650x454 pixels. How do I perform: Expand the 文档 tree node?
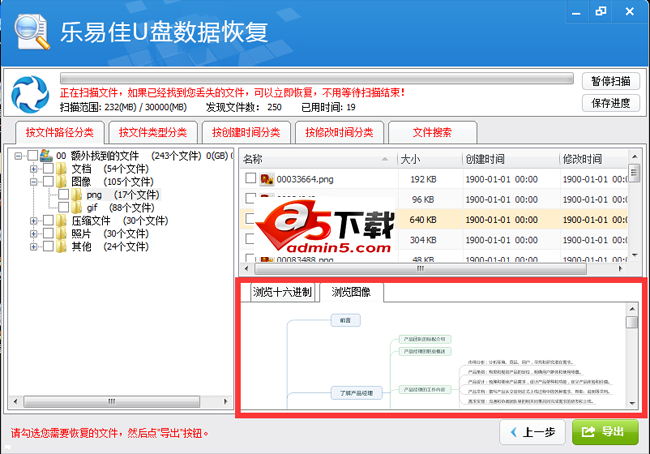tap(34, 169)
